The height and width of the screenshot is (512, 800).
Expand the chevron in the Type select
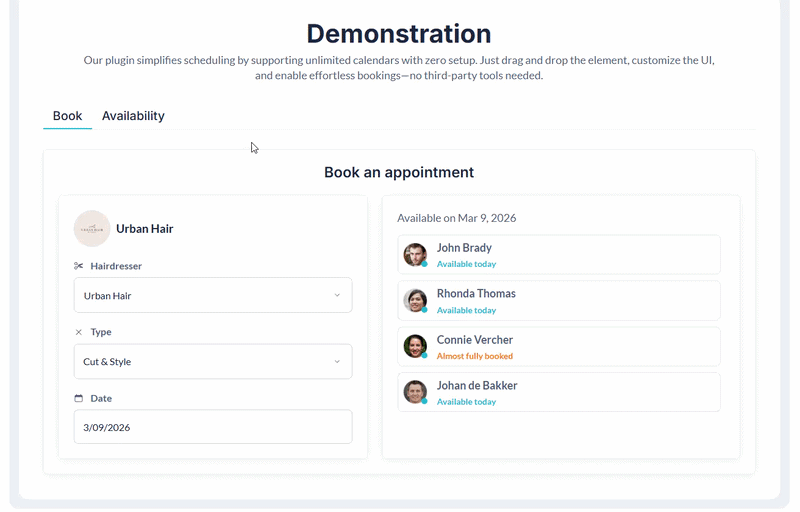point(337,361)
